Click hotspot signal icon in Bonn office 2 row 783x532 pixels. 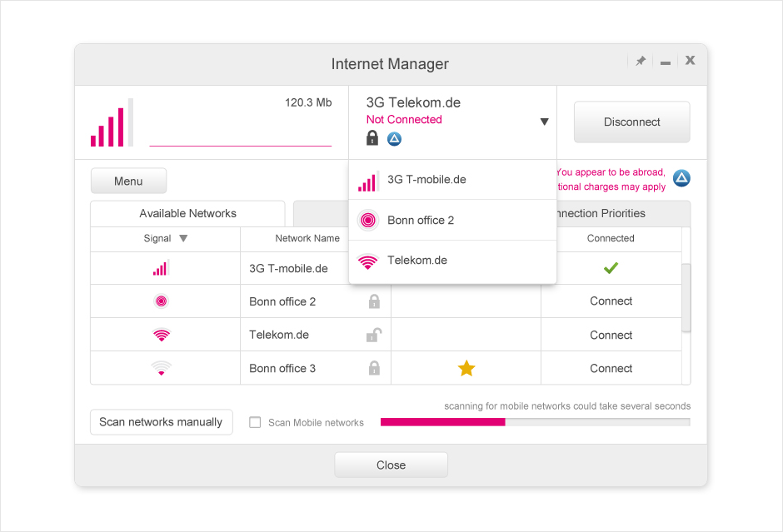pos(162,301)
